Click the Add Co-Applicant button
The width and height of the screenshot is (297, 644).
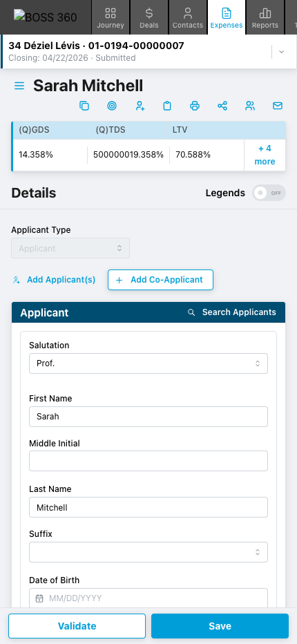point(161,280)
